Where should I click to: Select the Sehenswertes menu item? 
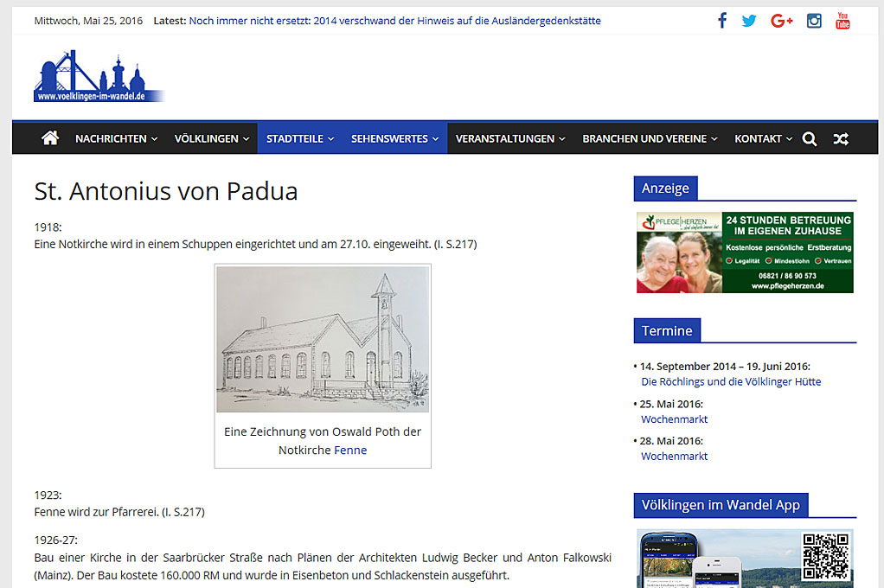[x=394, y=138]
